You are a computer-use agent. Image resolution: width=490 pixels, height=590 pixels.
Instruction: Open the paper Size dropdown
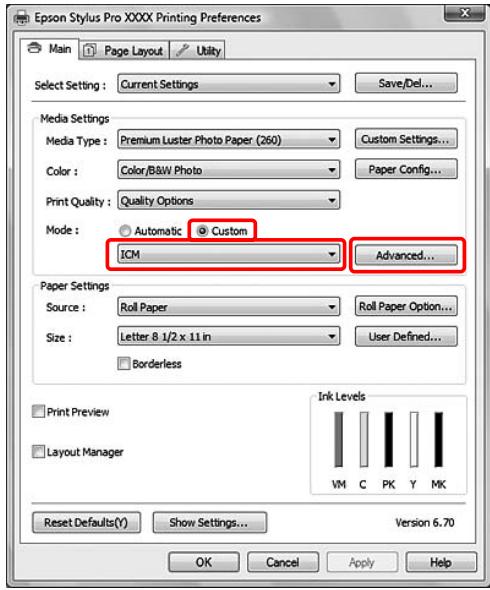click(x=228, y=336)
